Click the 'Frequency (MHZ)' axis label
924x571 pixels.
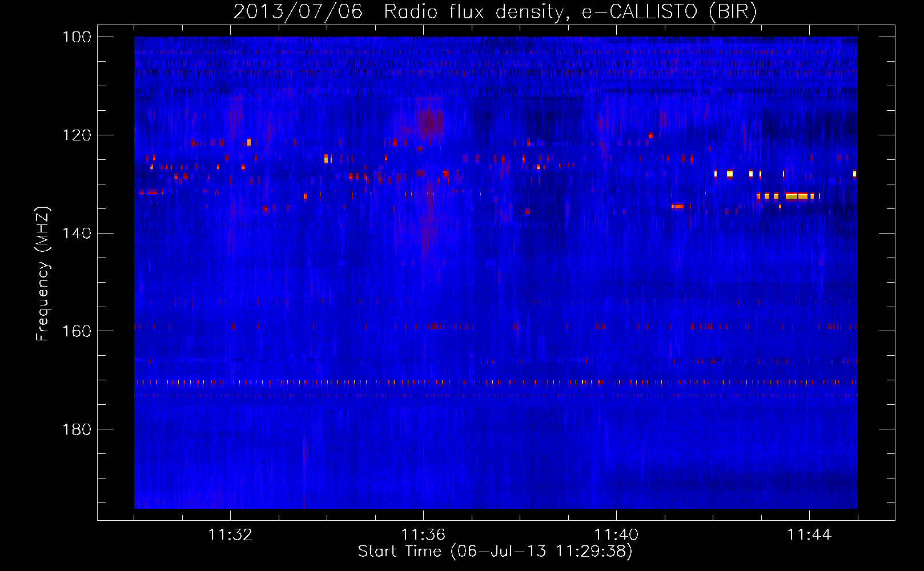(43, 274)
